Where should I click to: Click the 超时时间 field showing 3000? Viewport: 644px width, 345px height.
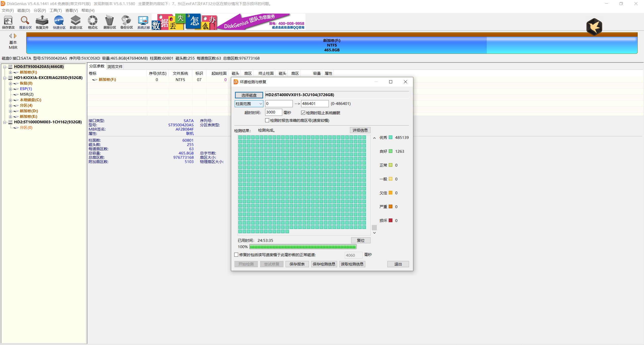coord(273,112)
